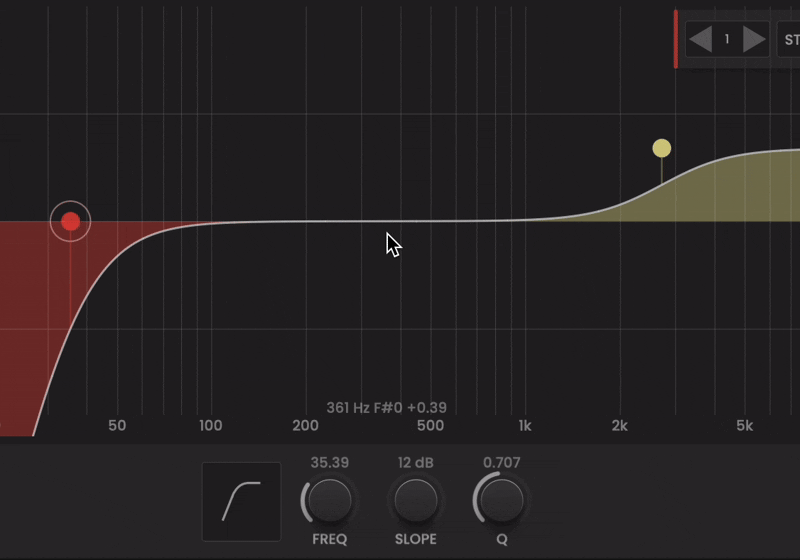
Task: Click the FREQ knob
Action: pos(330,499)
